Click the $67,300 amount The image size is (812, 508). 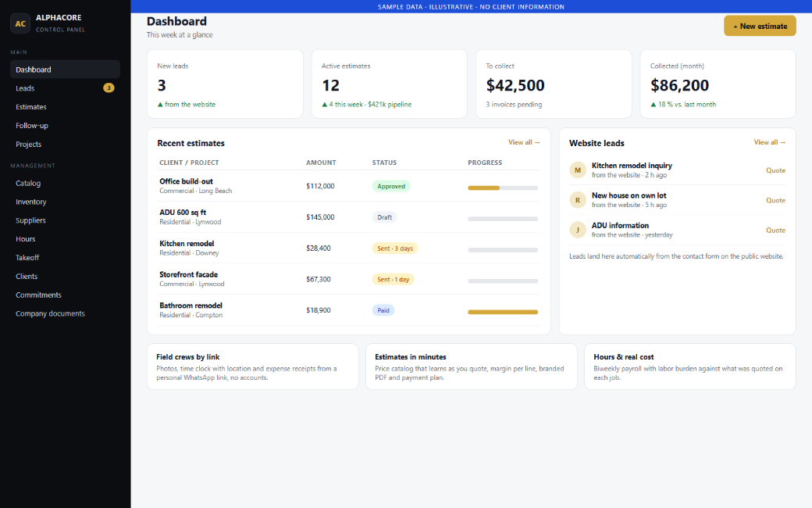coord(319,280)
